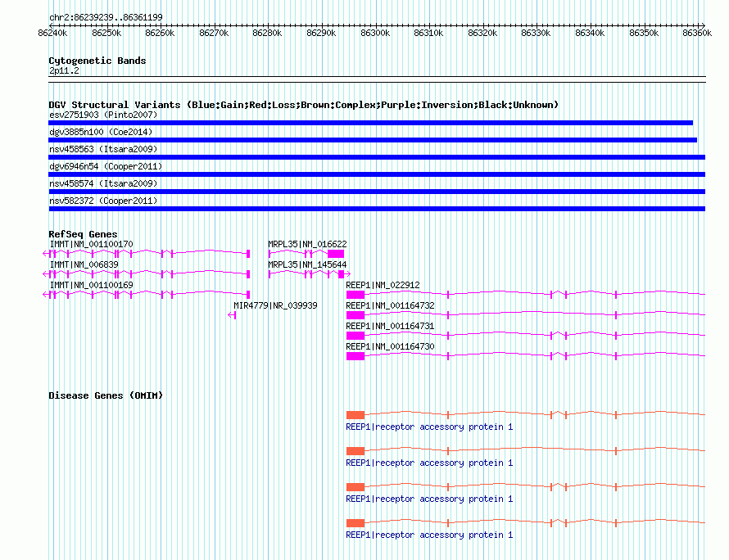The width and height of the screenshot is (729, 560).
Task: Click the nsv458563 (Itsara2009) variant label
Action: [103, 149]
